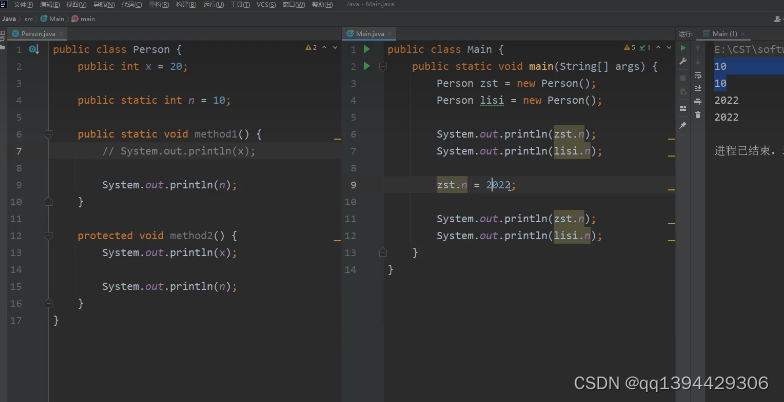
Task: Close the Main.java tab
Action: point(391,34)
